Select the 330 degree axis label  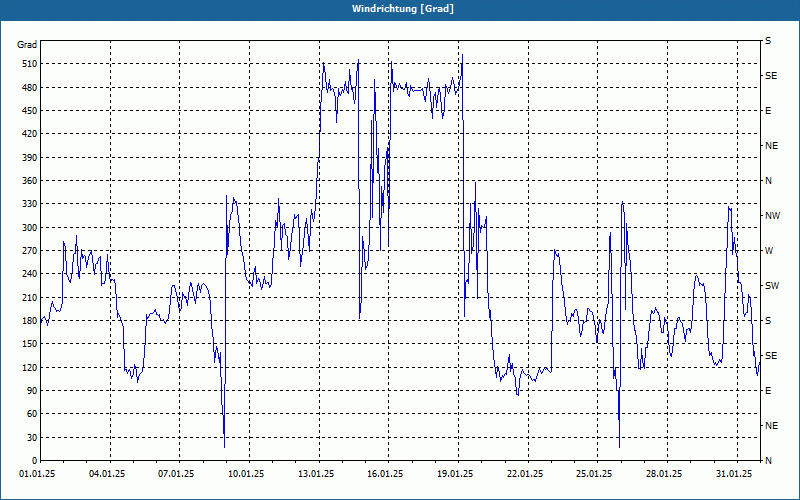point(30,204)
